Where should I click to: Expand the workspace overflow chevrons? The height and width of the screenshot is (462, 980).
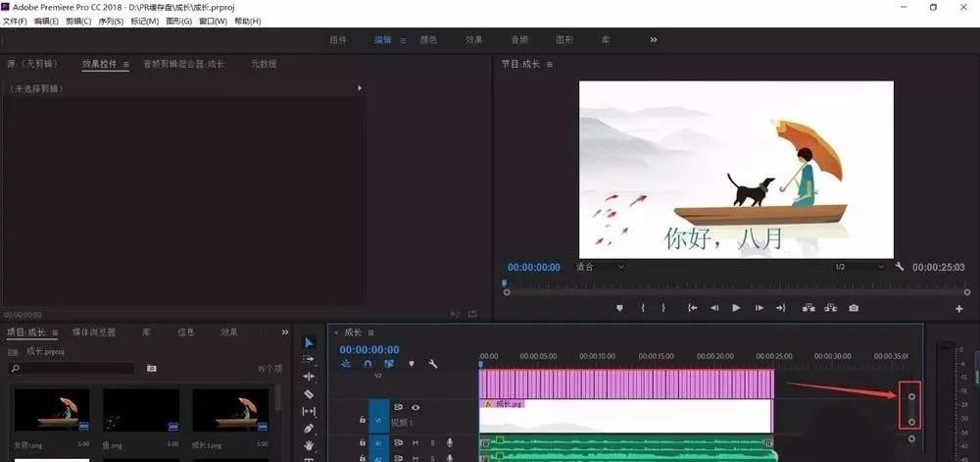click(x=653, y=39)
